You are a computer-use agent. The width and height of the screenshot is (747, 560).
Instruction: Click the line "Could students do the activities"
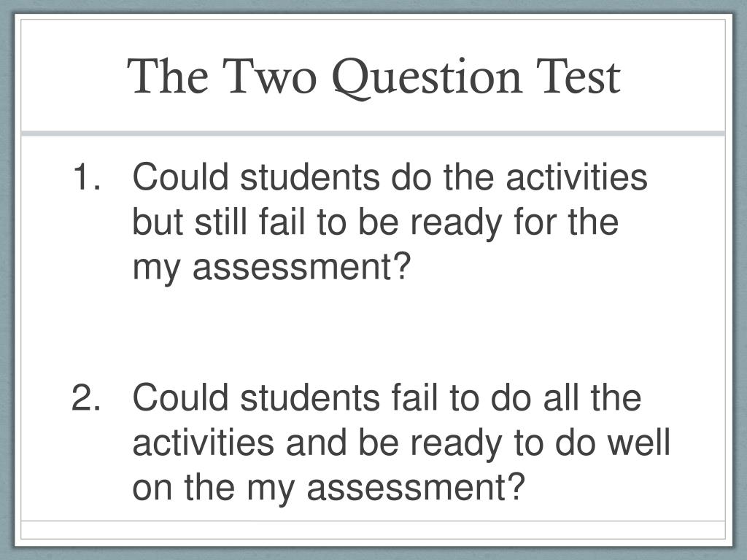pyautogui.click(x=390, y=176)
